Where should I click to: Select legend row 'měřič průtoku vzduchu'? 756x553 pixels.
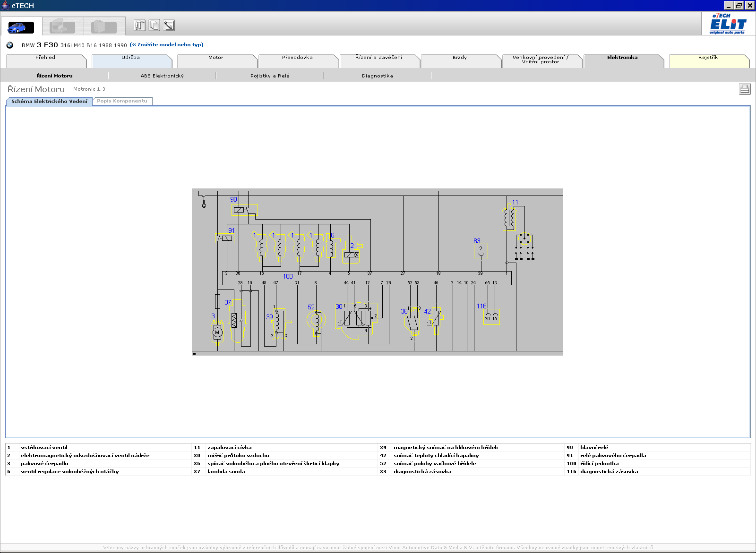tap(285, 455)
